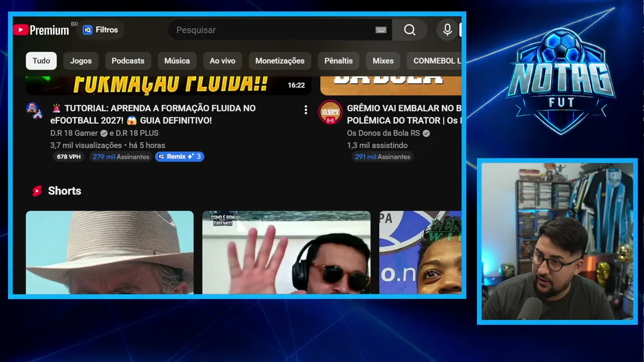
Task: Open the eFootball 2027 tutorial video title
Action: [153, 114]
